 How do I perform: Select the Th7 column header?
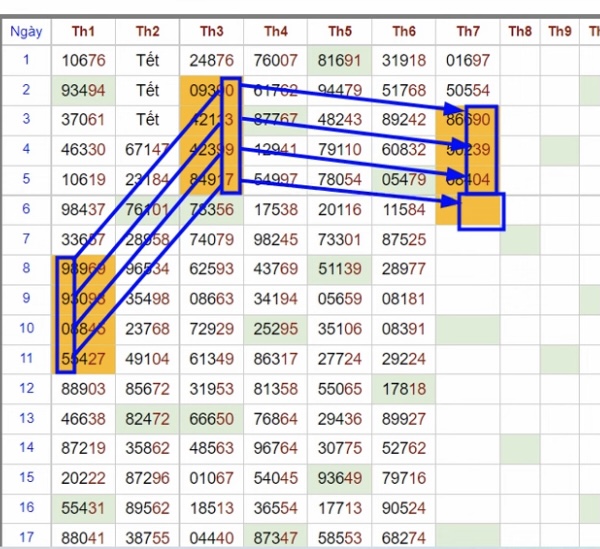click(468, 31)
